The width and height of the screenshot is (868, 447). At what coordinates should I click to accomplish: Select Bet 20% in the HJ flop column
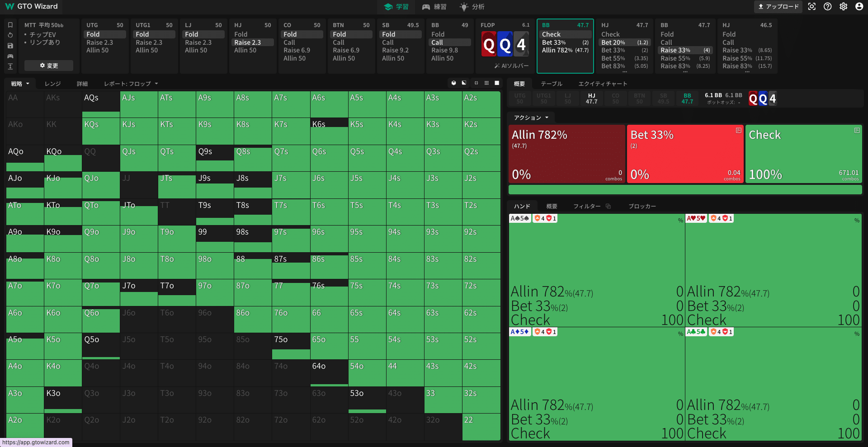pyautogui.click(x=625, y=42)
